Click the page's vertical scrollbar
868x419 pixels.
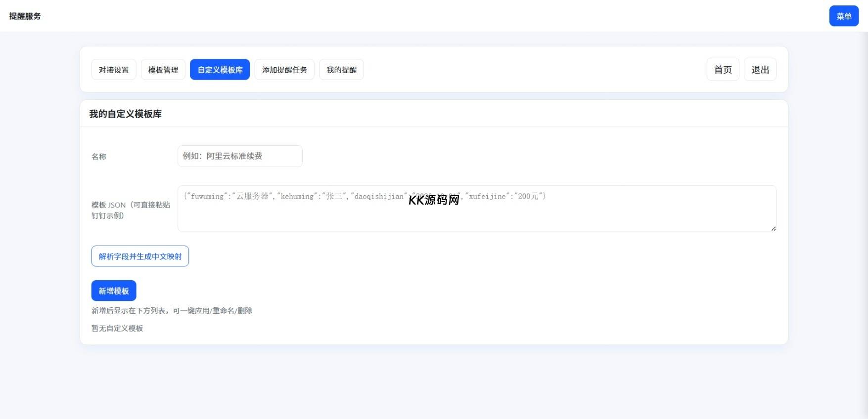coord(864,198)
